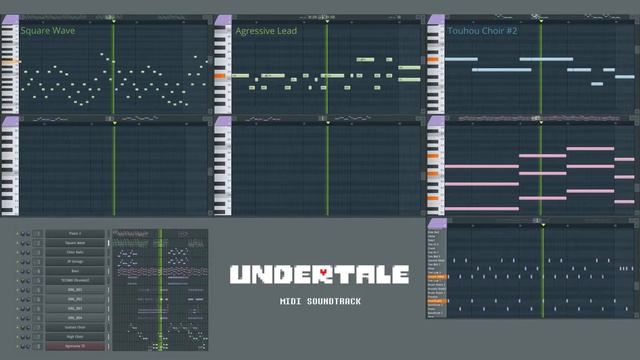The image size is (640, 360).
Task: Select the topmost channel button in channel rack
Action: (75, 233)
